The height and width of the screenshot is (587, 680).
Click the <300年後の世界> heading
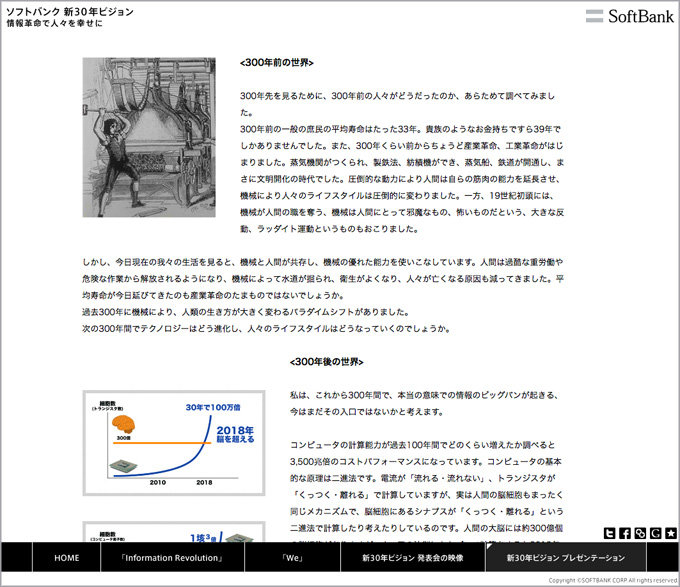pyautogui.click(x=327, y=362)
